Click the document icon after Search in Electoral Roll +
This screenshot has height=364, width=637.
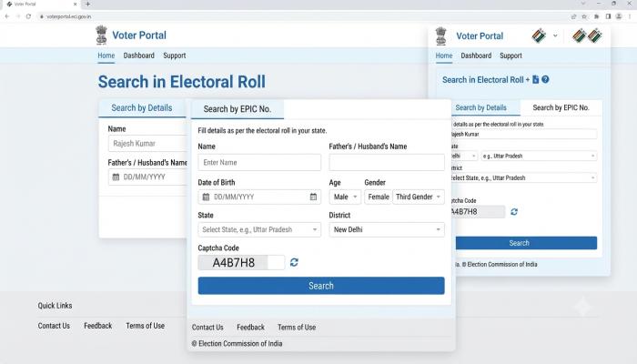tap(535, 80)
